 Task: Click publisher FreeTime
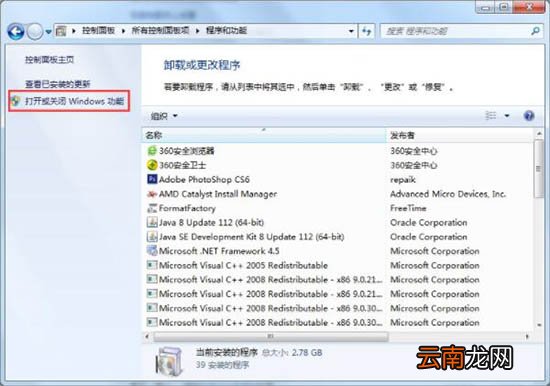(408, 208)
